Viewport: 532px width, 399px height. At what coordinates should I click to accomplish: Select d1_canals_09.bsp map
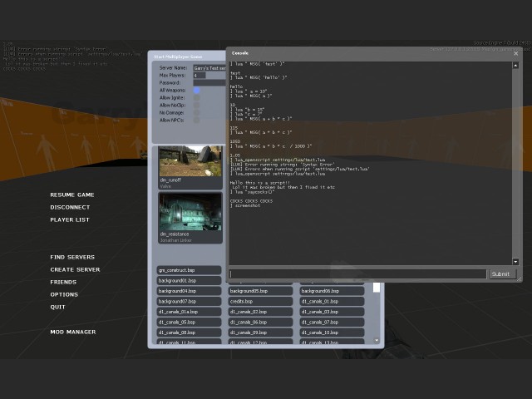click(260, 332)
